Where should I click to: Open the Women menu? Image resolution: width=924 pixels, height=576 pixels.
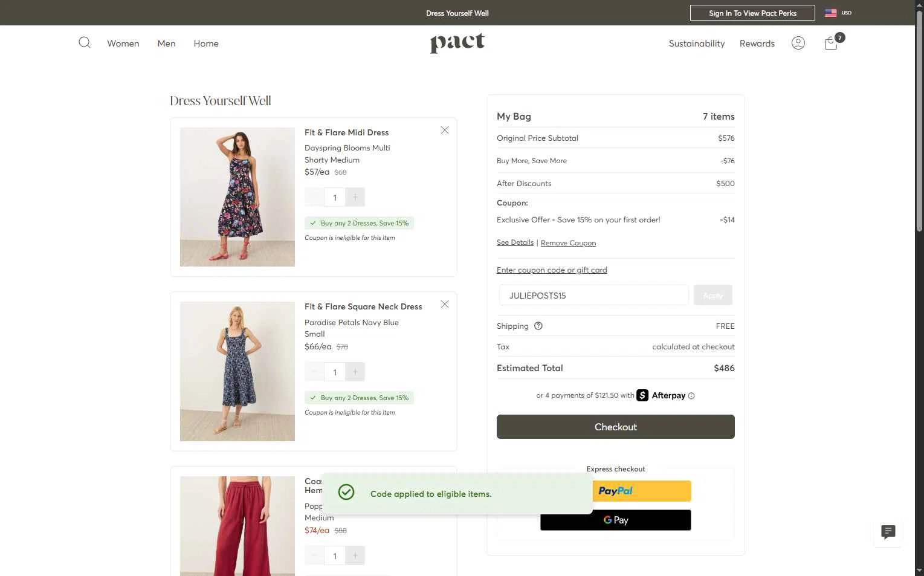[x=123, y=44]
